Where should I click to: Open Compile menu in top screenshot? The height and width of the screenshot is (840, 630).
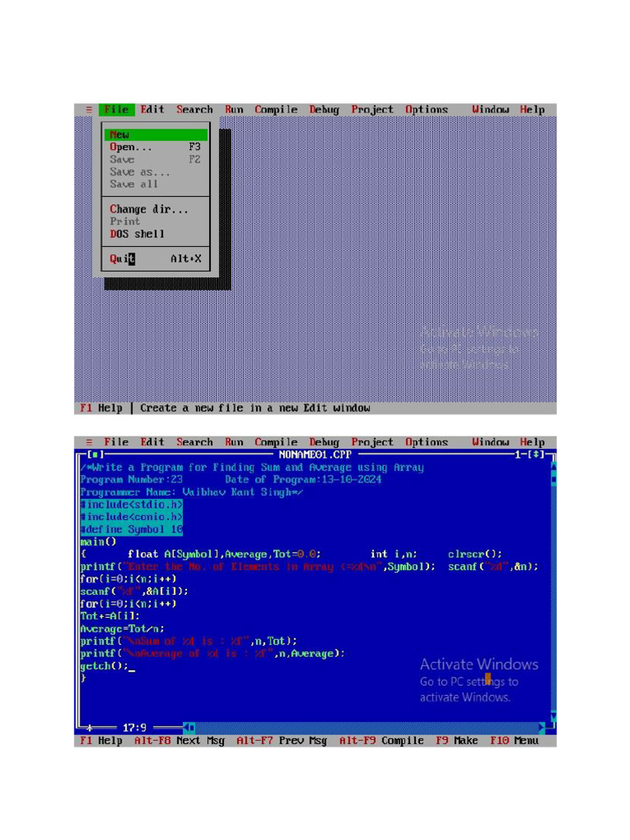(x=276, y=110)
